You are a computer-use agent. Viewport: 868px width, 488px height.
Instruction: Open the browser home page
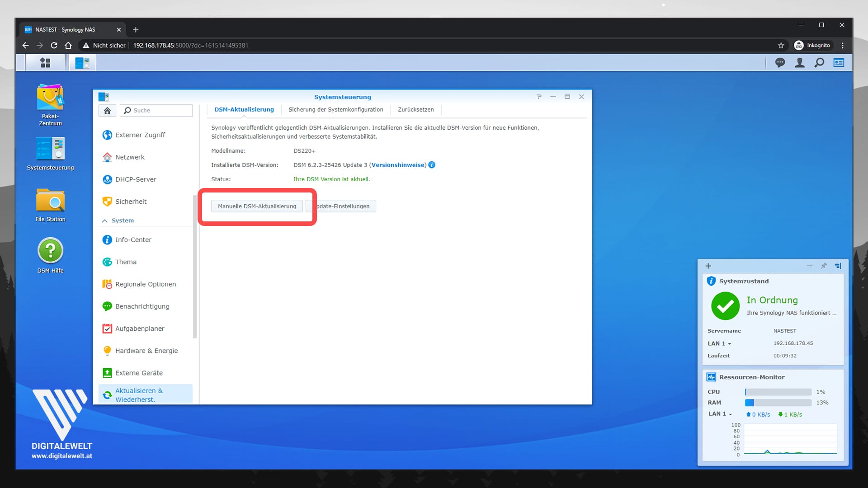point(68,46)
